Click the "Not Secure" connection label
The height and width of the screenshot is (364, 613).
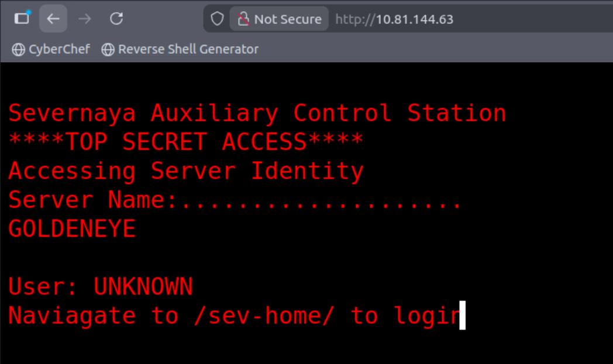pos(287,19)
